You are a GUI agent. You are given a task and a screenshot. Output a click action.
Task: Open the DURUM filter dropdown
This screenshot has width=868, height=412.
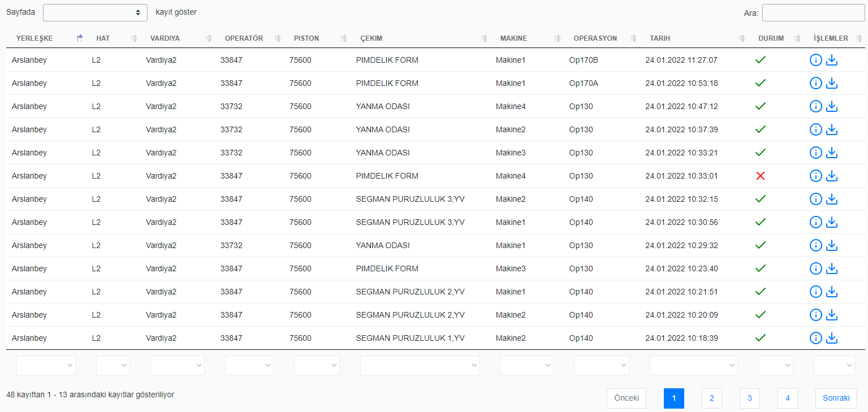pos(775,365)
